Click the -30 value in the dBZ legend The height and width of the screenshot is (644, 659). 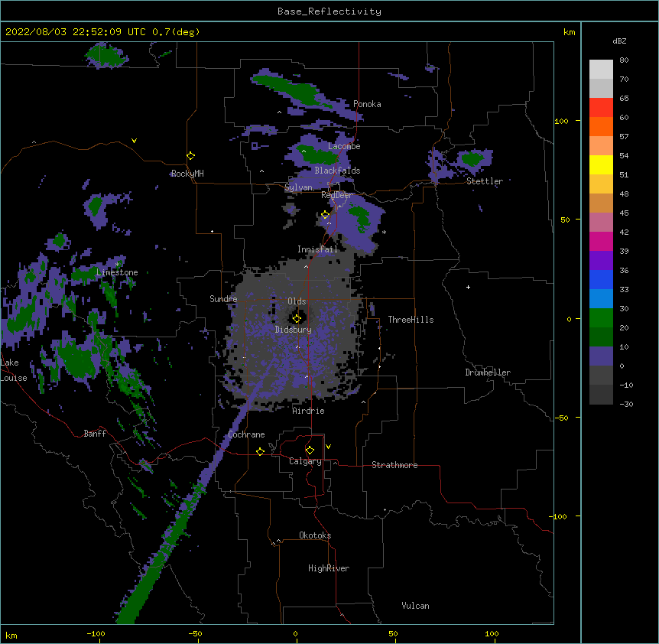tap(626, 405)
